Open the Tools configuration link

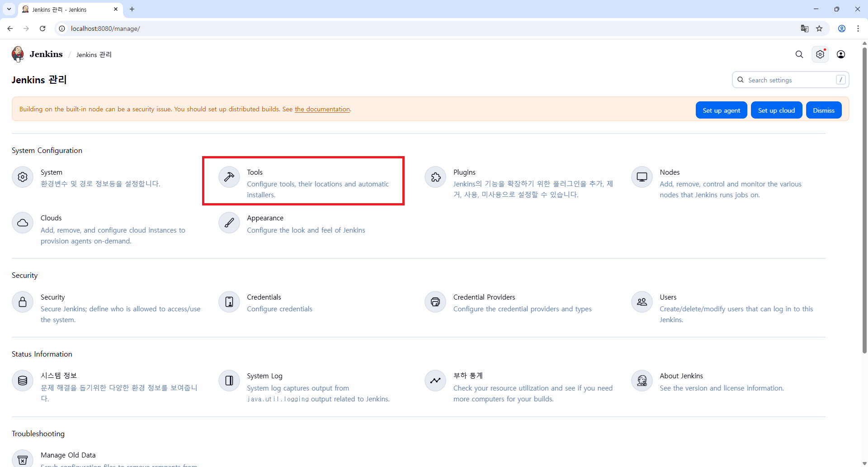255,172
